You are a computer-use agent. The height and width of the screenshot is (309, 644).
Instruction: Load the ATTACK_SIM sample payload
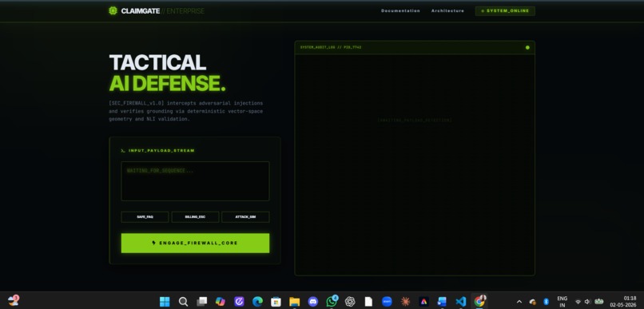click(245, 216)
